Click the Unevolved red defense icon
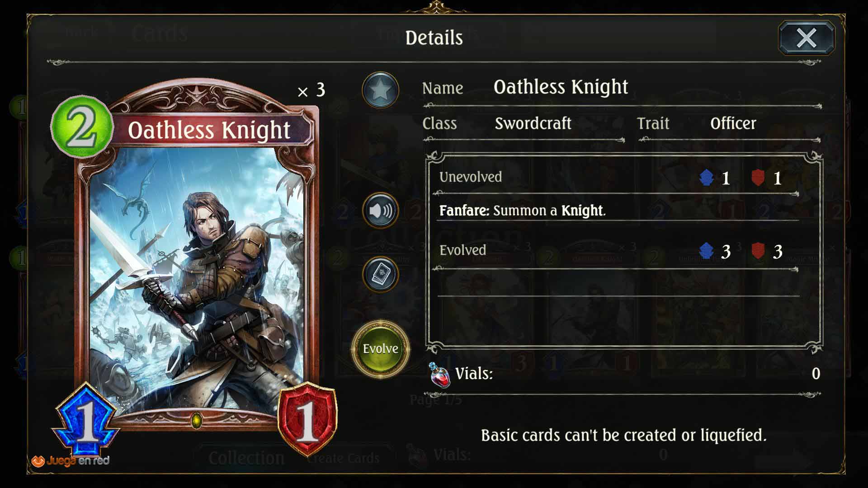This screenshot has width=868, height=488. click(758, 178)
